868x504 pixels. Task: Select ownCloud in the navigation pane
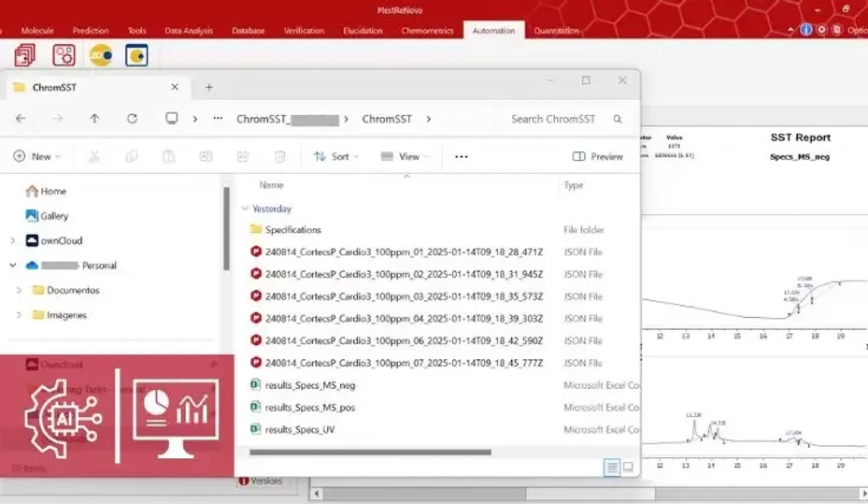click(x=54, y=241)
